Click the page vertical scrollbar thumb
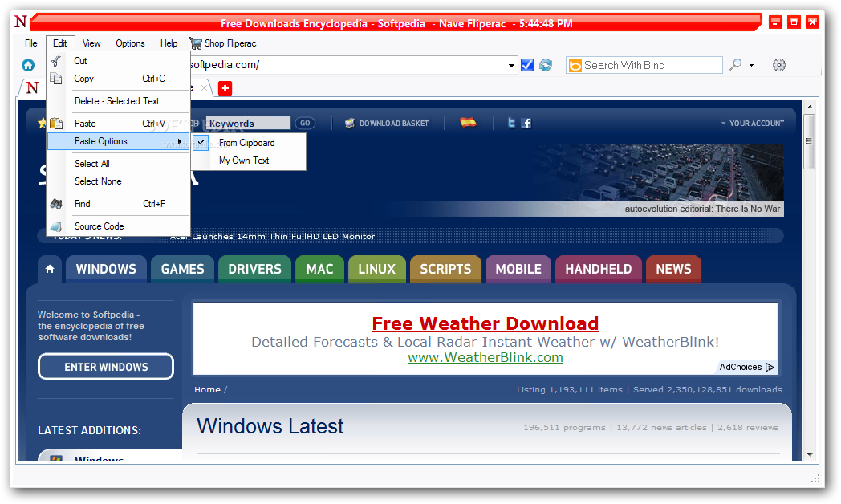The height and width of the screenshot is (504, 841). 810,141
